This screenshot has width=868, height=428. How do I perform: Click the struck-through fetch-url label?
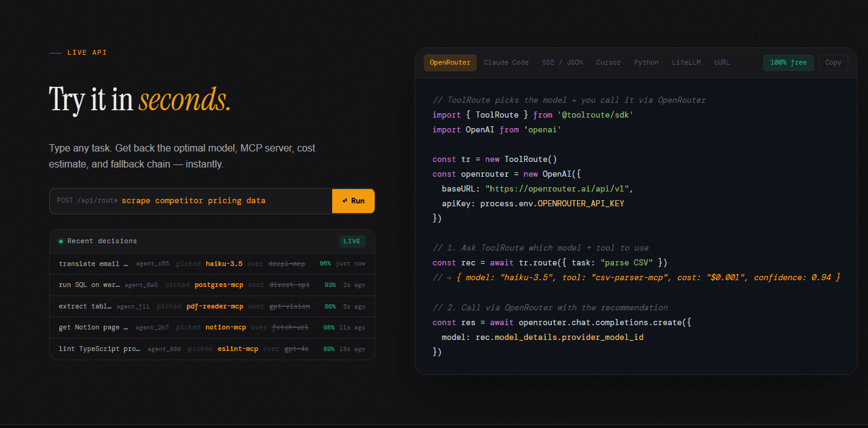(290, 328)
